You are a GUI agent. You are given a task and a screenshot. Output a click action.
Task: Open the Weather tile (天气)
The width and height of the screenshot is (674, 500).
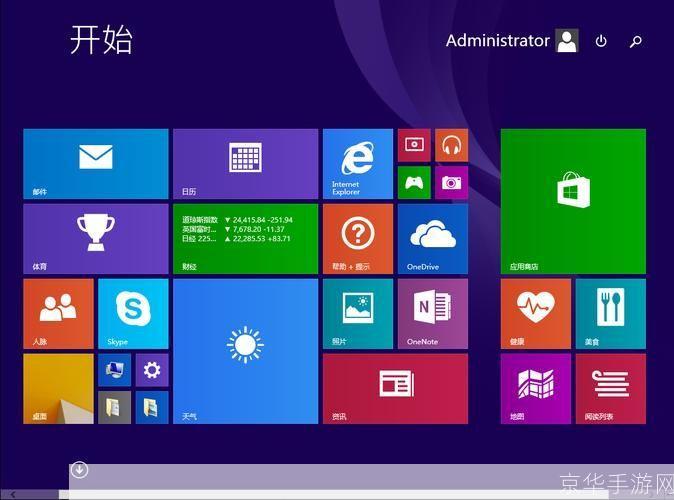click(245, 351)
